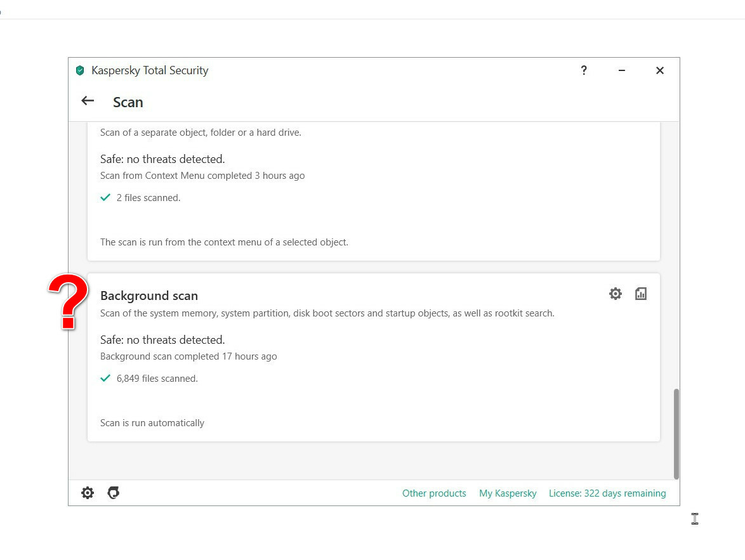
Task: Click the help question mark in the title bar
Action: coord(583,70)
